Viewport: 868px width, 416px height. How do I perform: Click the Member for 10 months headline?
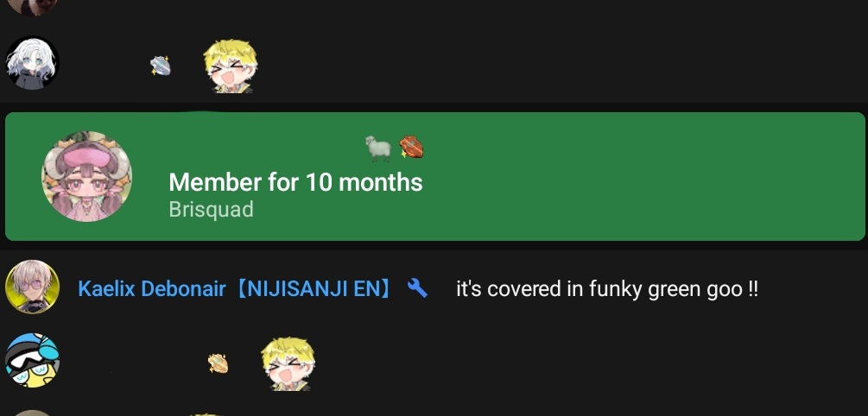click(x=295, y=182)
